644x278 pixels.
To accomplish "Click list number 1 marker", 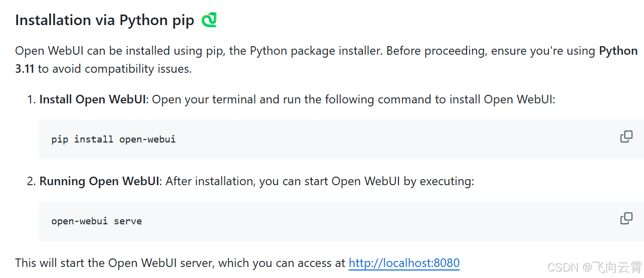I will point(31,99).
